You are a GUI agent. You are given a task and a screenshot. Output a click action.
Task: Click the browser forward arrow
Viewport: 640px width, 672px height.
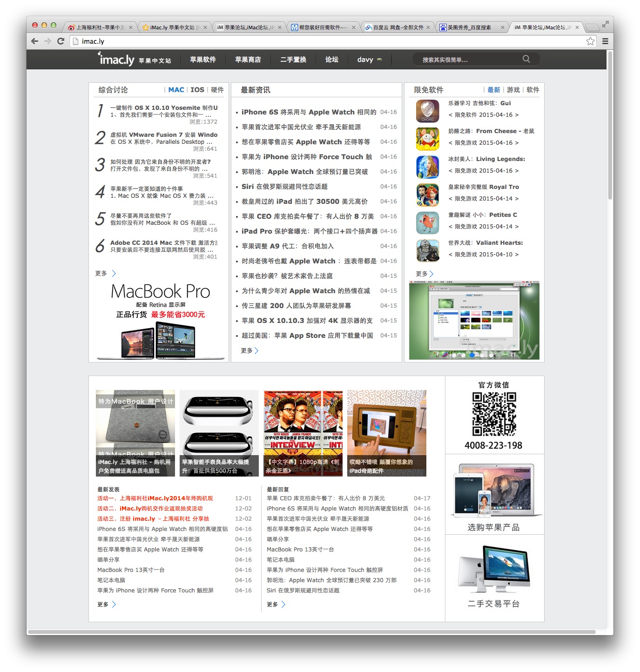click(x=47, y=41)
